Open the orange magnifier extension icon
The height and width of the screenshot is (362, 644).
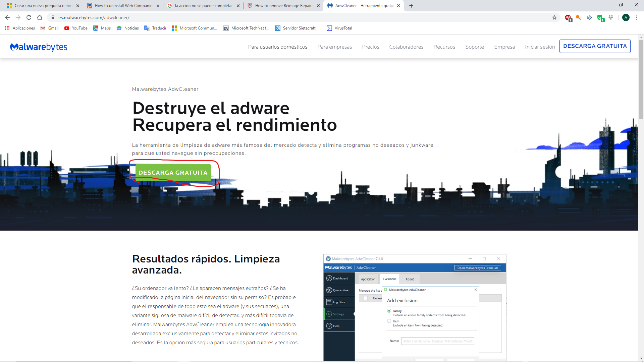click(x=579, y=17)
